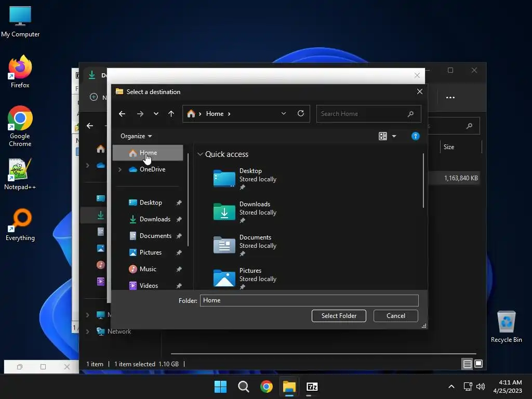Viewport: 532px width, 399px height.
Task: Open the Recycle Bin
Action: coord(506,327)
